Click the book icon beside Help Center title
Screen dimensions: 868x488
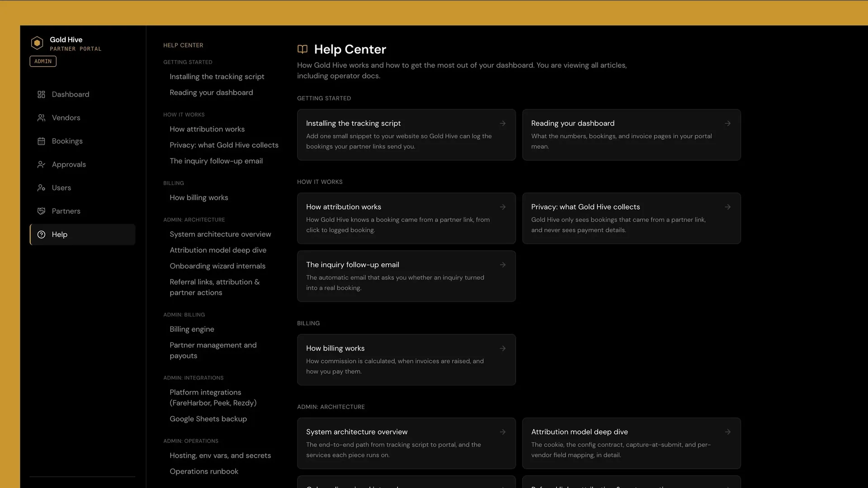(x=302, y=49)
